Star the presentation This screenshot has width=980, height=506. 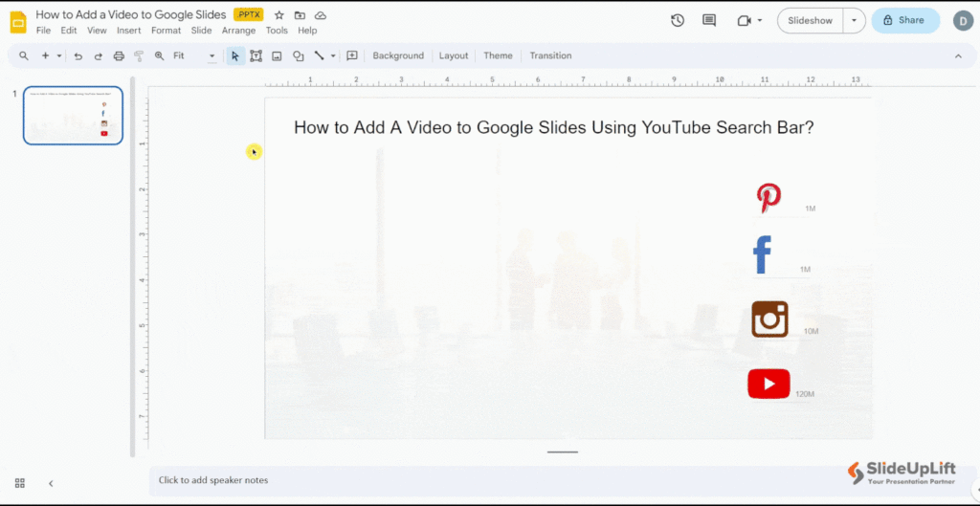tap(279, 15)
